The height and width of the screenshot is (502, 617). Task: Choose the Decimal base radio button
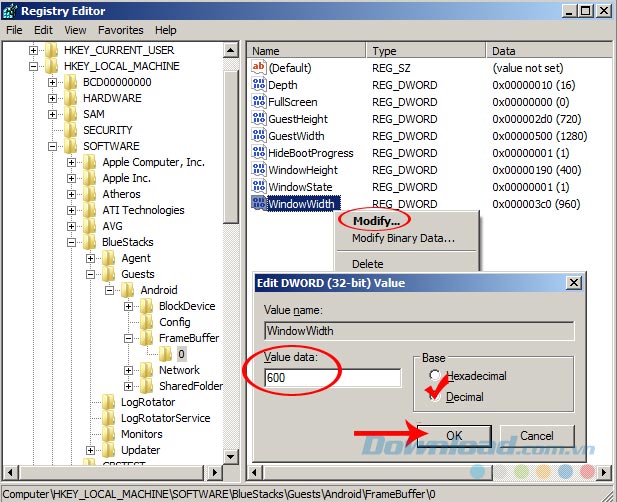(x=434, y=396)
